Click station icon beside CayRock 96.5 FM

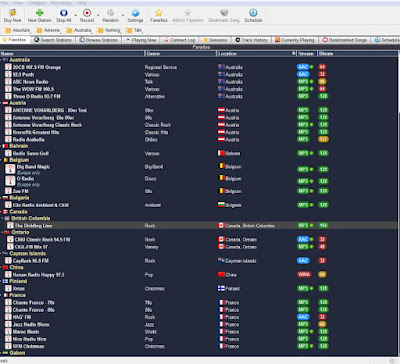pos(8,260)
